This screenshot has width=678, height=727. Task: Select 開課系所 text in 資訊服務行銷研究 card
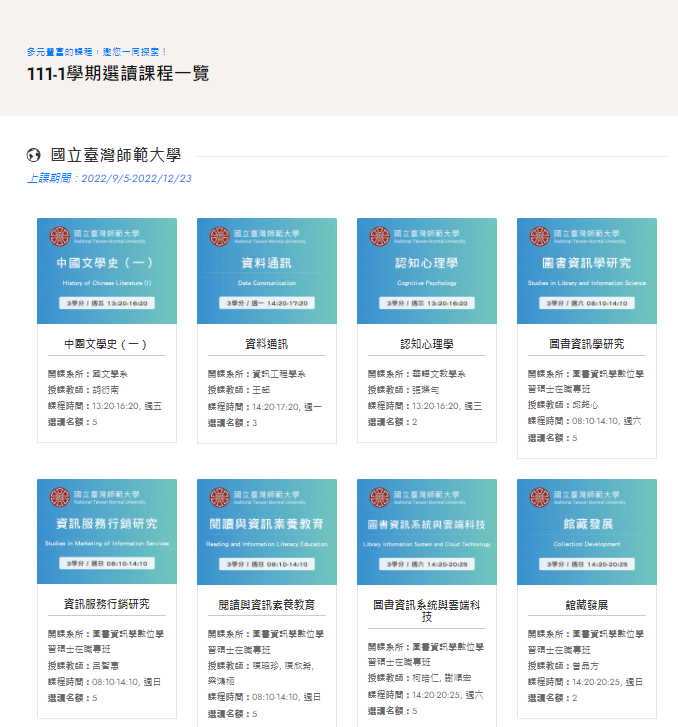pyautogui.click(x=106, y=641)
